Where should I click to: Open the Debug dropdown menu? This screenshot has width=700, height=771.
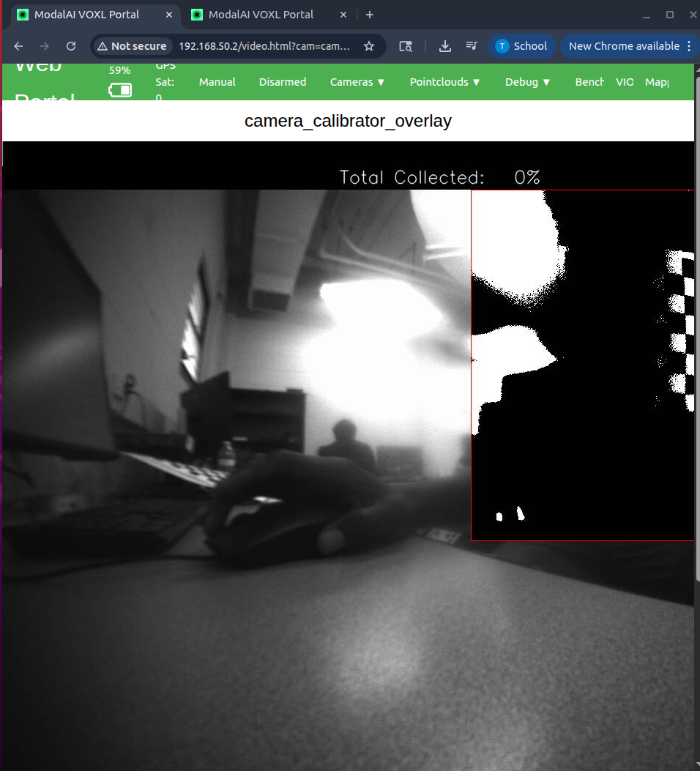[527, 81]
